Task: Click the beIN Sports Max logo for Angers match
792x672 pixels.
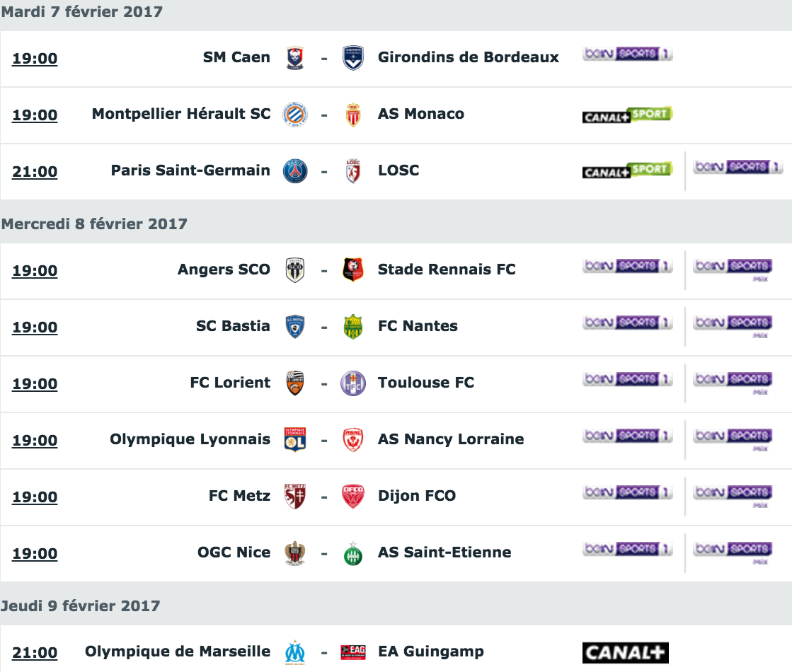Action: click(x=733, y=270)
